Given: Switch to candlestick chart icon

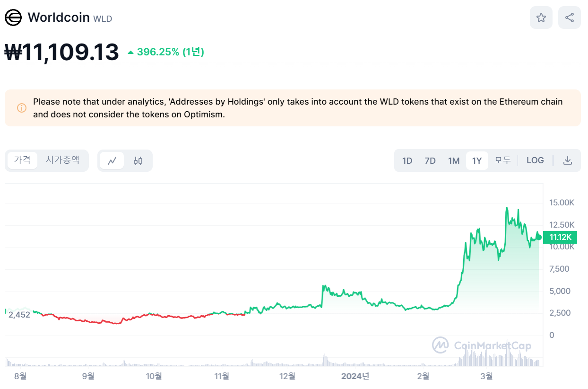Looking at the screenshot, I should 138,160.
